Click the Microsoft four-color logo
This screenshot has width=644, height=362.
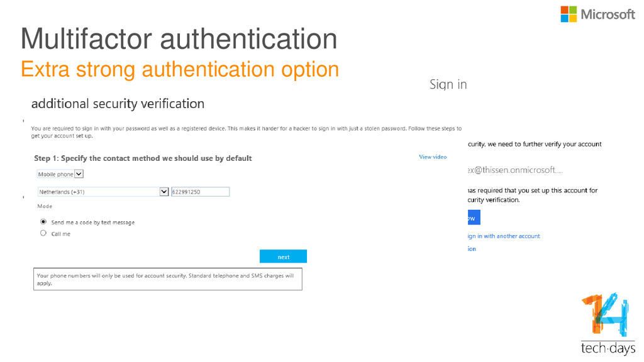point(569,14)
